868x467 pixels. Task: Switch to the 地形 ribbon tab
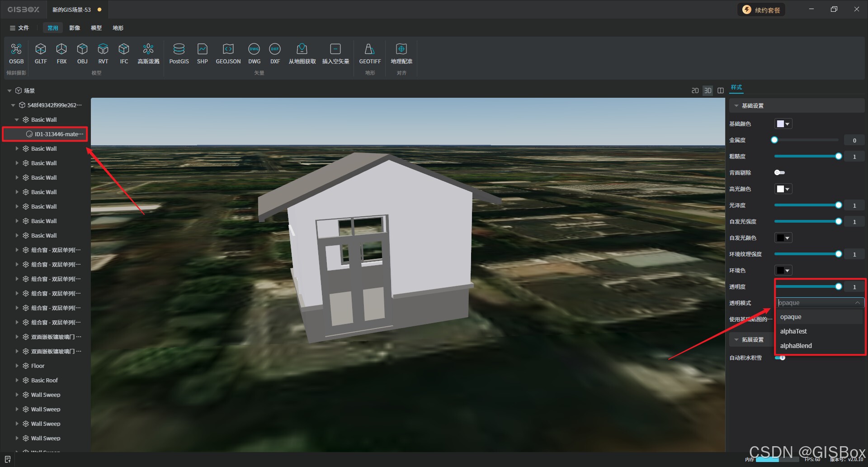[x=118, y=28]
